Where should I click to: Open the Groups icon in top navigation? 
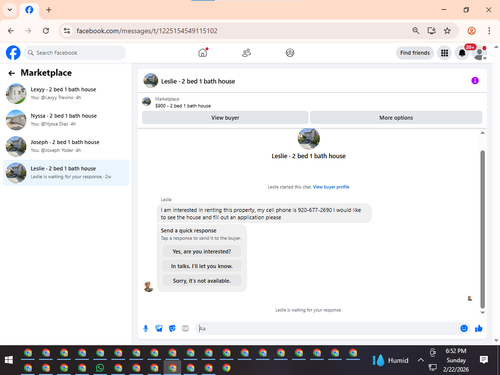coord(290,53)
